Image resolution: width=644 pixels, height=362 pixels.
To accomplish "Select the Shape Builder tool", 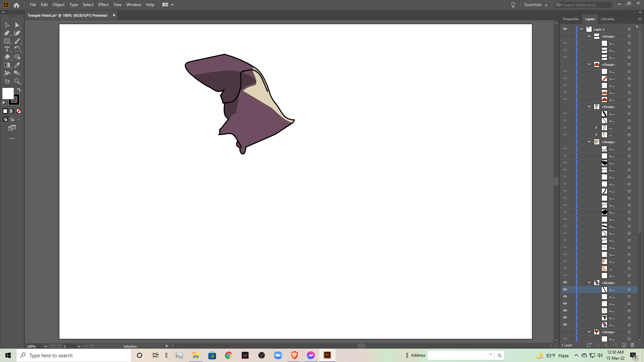I will point(17,57).
